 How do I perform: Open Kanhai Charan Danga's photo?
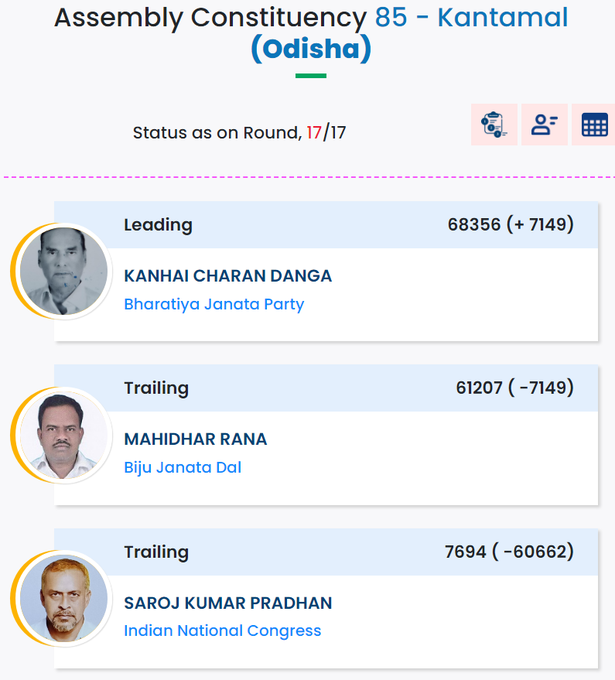pos(64,271)
